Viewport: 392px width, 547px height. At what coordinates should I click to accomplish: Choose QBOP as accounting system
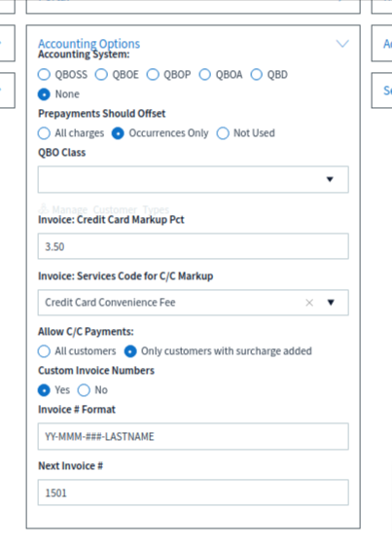(x=153, y=75)
